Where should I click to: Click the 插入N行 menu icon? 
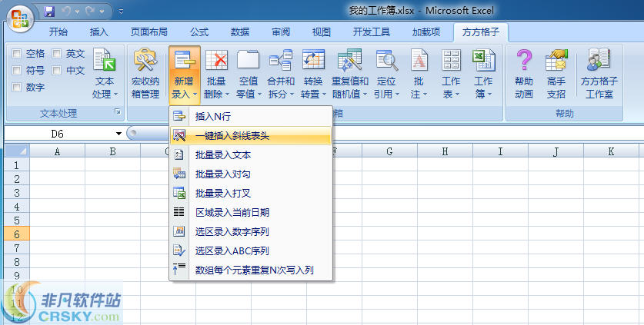[x=179, y=116]
